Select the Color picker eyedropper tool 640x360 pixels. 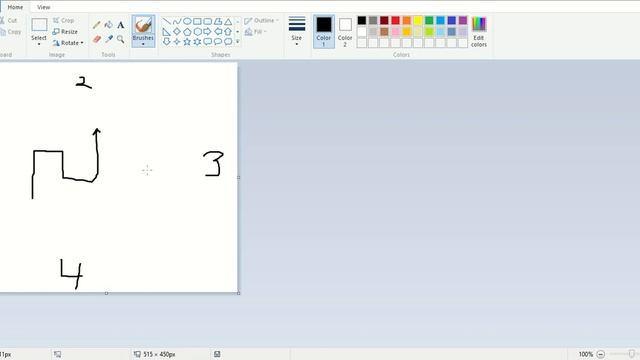[x=109, y=39]
